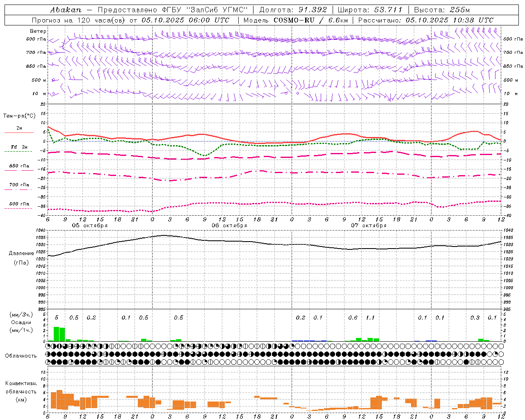Click the "Облачность" cloud cover label
Screen dimensions: 525x420
[21, 356]
